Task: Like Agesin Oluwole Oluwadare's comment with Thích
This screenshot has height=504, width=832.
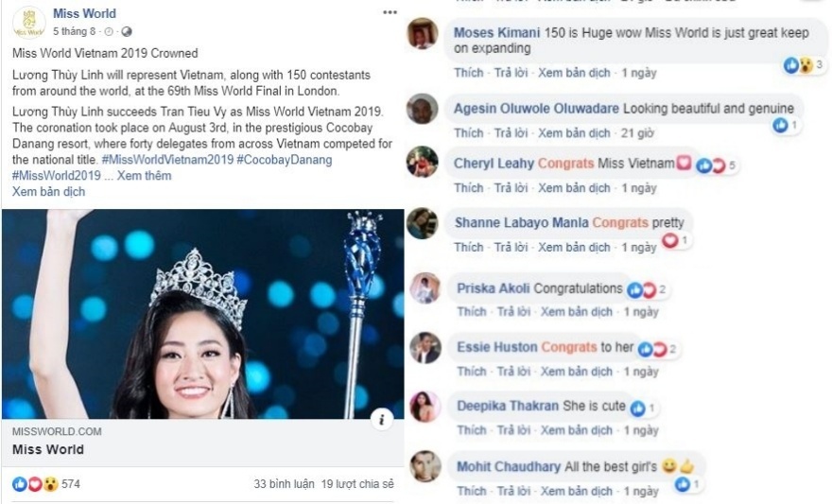Action: point(468,133)
